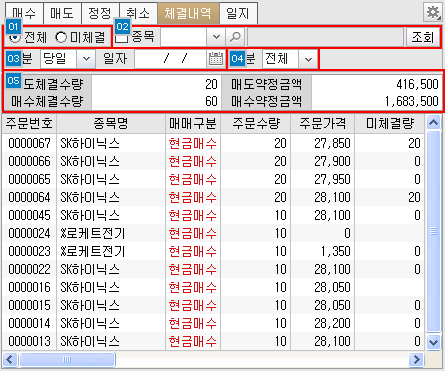
Task: Click order price 27,850
Action: point(332,143)
